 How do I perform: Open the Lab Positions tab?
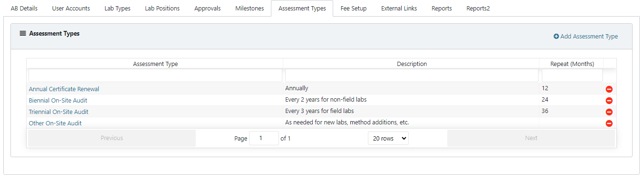coord(162,9)
